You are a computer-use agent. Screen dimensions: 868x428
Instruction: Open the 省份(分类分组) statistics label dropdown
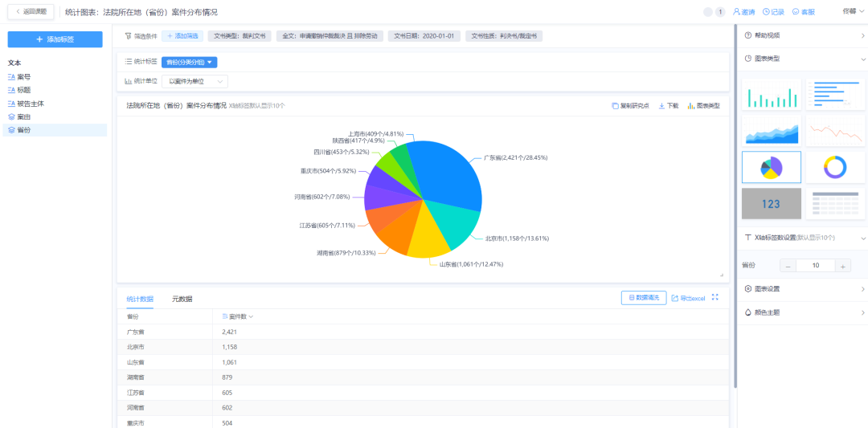click(x=190, y=62)
